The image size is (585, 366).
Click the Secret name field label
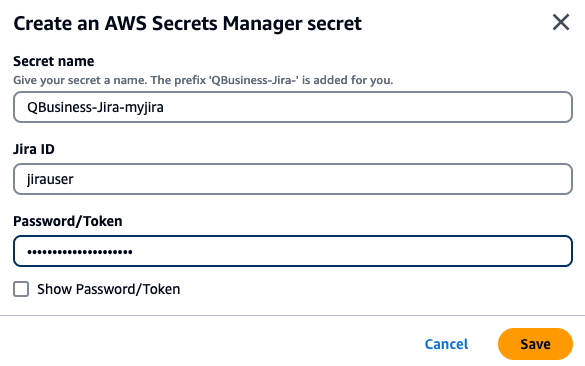point(54,61)
